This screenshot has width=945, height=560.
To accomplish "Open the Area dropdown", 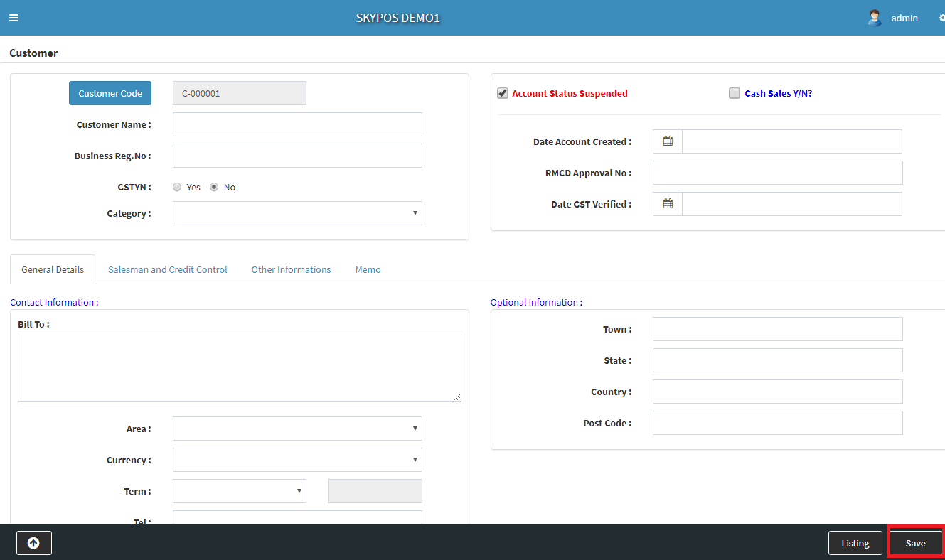I will 297,429.
